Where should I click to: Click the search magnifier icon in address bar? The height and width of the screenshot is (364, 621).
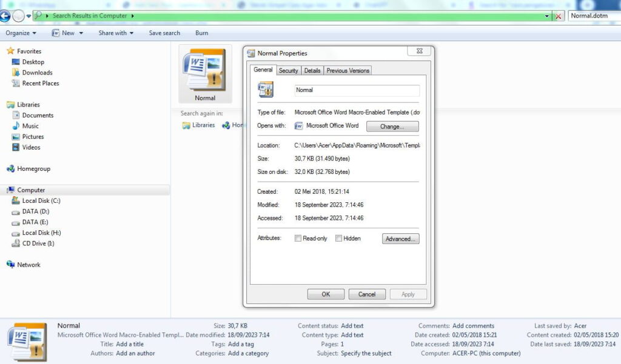click(x=38, y=15)
